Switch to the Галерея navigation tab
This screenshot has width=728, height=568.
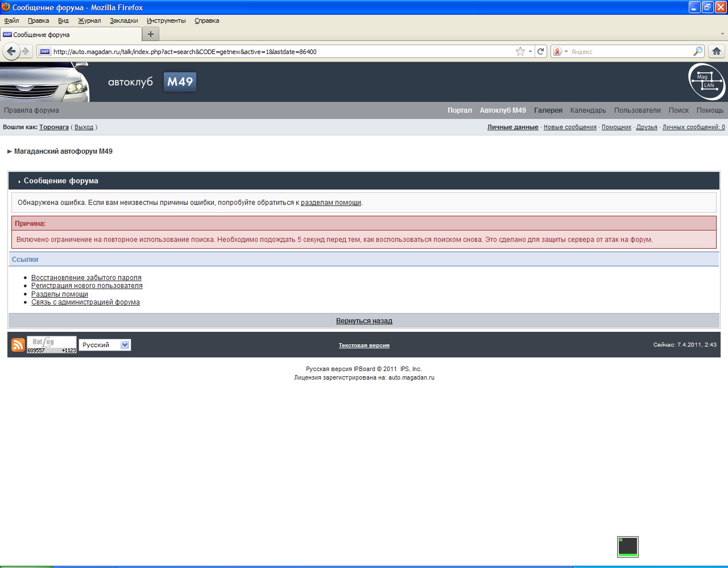(548, 110)
